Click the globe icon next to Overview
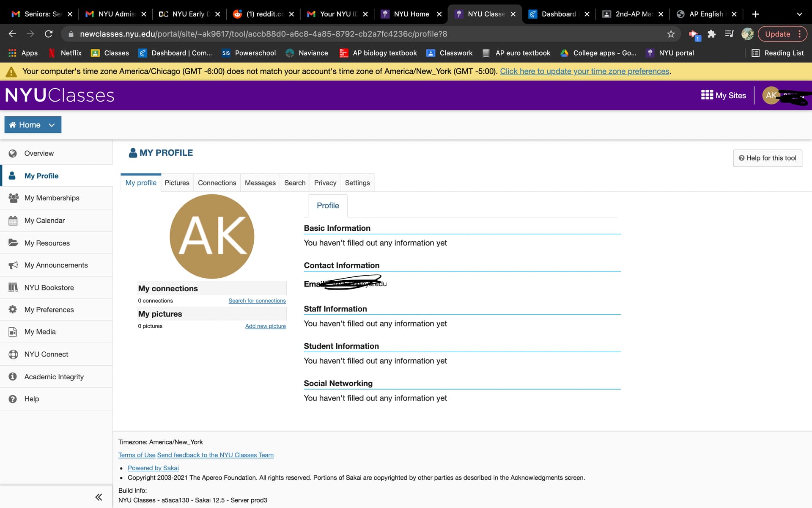The height and width of the screenshot is (508, 812). [x=13, y=153]
